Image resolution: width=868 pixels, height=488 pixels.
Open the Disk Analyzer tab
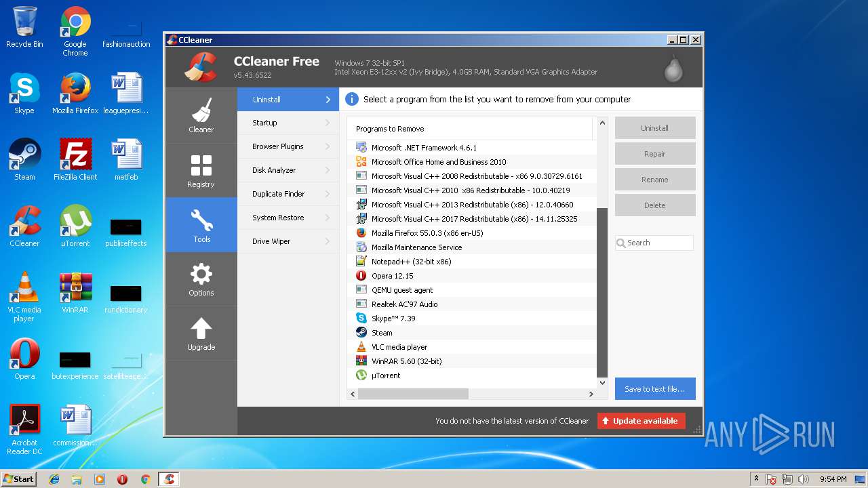288,170
